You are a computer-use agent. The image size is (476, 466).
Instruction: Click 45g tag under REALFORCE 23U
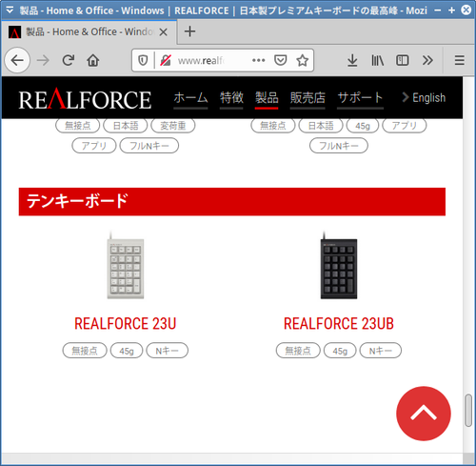coord(127,351)
